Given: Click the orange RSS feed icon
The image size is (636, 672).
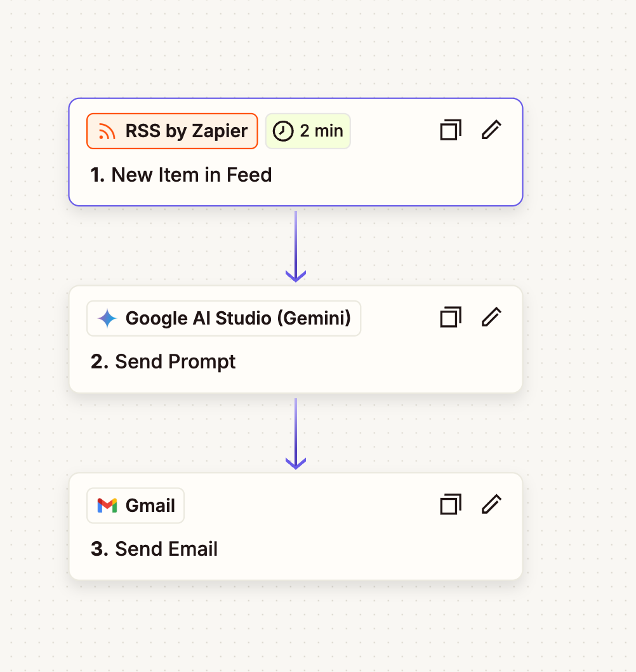Looking at the screenshot, I should point(107,131).
